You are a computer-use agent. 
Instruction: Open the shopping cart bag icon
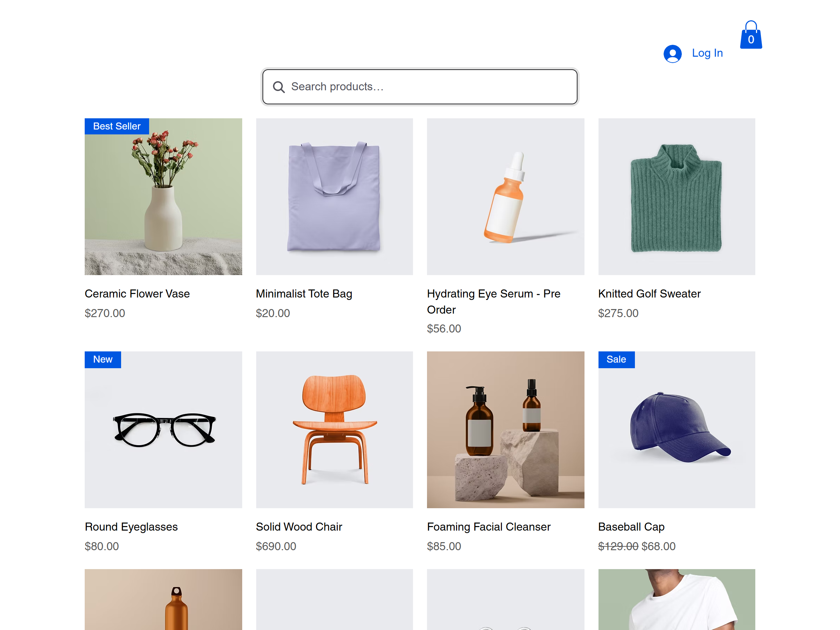751,35
